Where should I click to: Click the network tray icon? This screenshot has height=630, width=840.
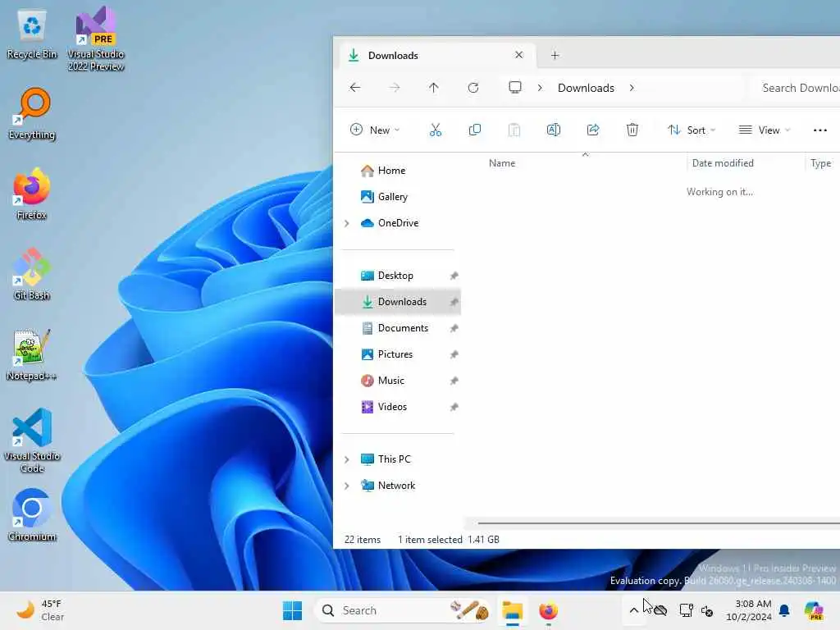687,610
